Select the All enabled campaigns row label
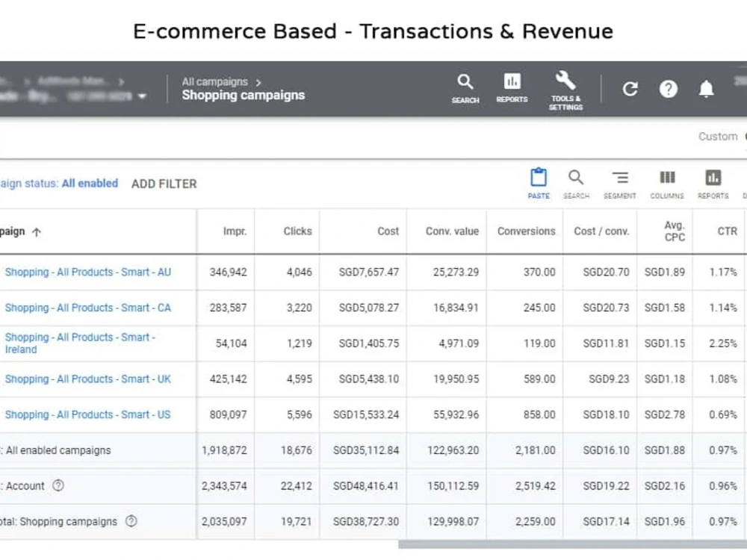This screenshot has height=560, width=747. [x=58, y=450]
